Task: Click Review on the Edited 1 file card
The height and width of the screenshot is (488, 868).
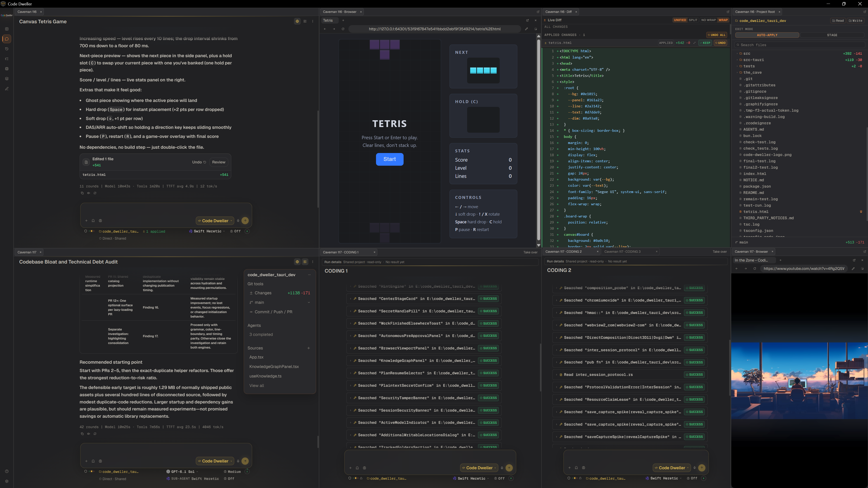Action: coord(219,162)
